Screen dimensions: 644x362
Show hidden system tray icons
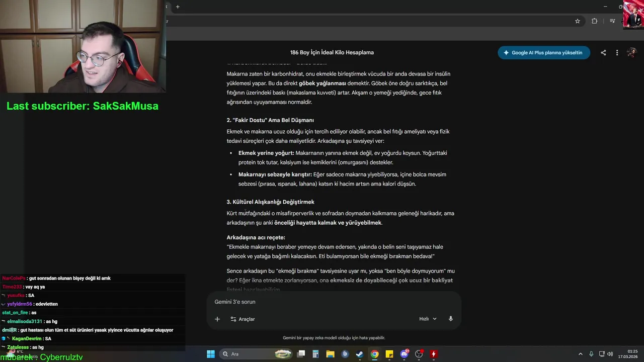[x=580, y=354]
